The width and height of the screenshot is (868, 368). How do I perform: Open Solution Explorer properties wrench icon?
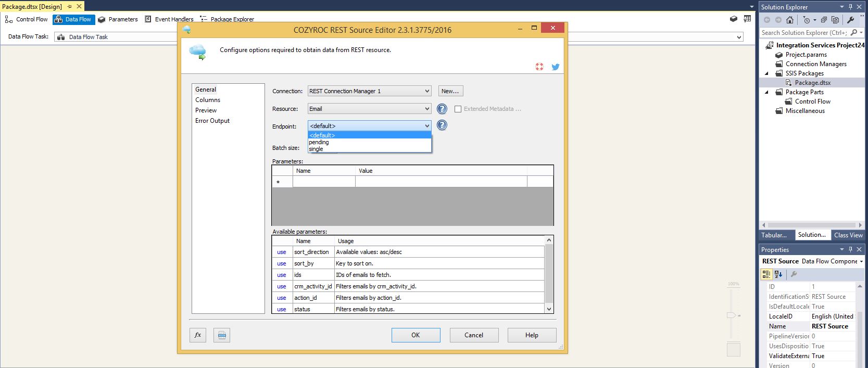pyautogui.click(x=851, y=20)
